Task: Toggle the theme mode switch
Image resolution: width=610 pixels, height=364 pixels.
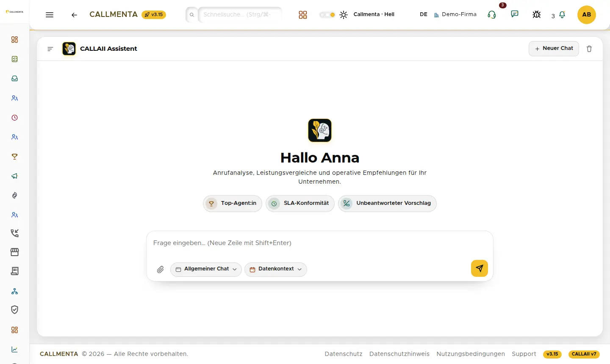Action: tap(327, 15)
